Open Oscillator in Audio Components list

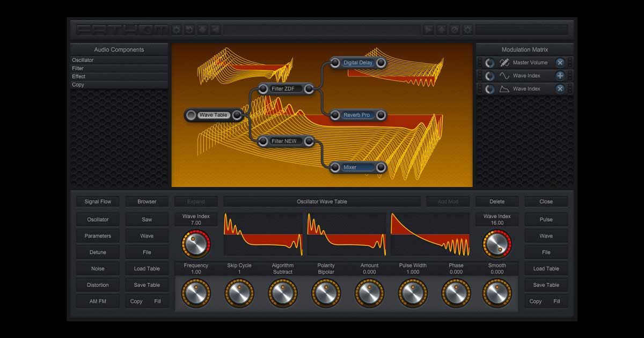point(119,60)
